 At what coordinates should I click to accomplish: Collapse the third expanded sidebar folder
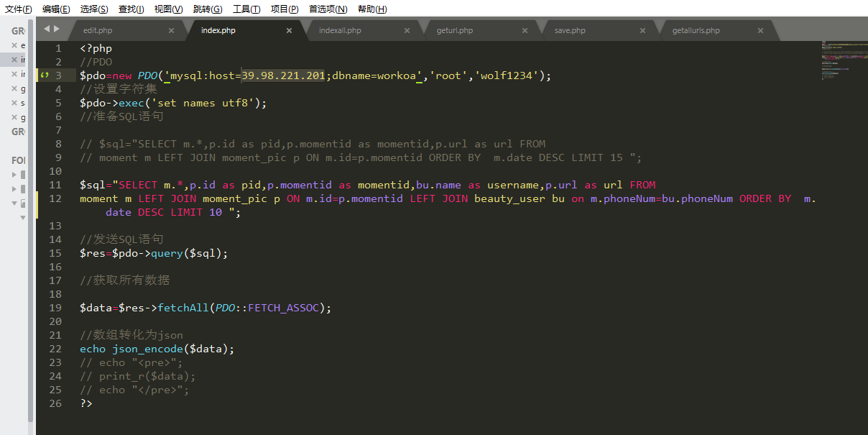pyautogui.click(x=14, y=203)
